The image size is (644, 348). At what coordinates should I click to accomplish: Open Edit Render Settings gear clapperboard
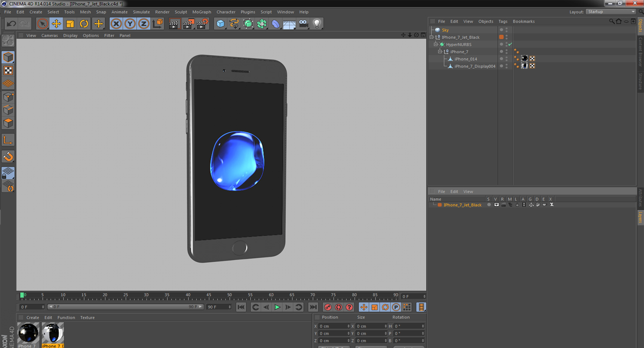click(202, 24)
